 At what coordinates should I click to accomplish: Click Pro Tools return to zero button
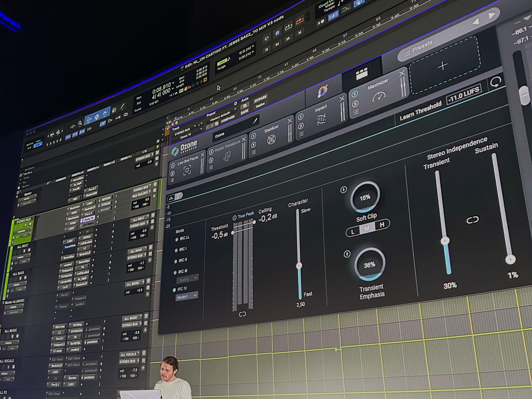[x=267, y=49]
